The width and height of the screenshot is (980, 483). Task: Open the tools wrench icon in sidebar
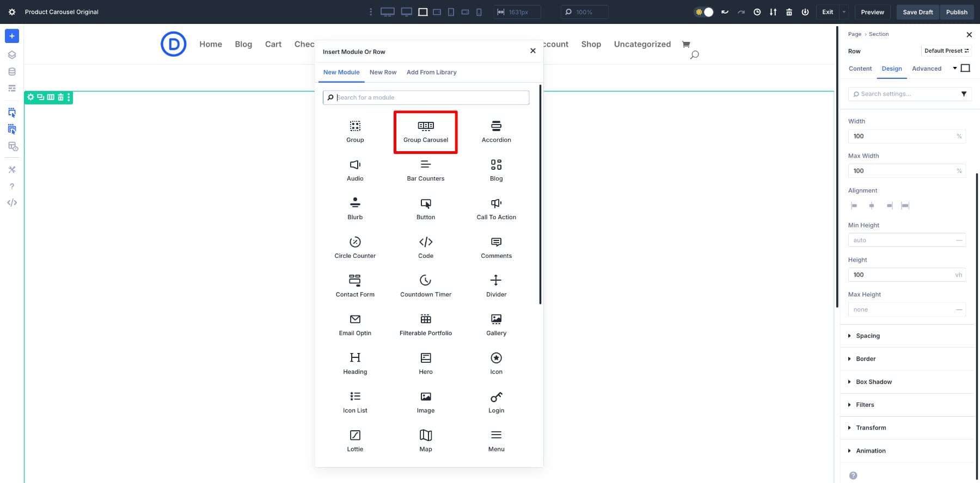[12, 170]
